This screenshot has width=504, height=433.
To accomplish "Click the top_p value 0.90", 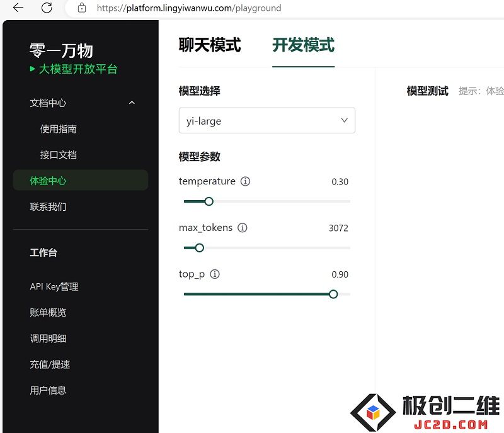I will pyautogui.click(x=340, y=274).
